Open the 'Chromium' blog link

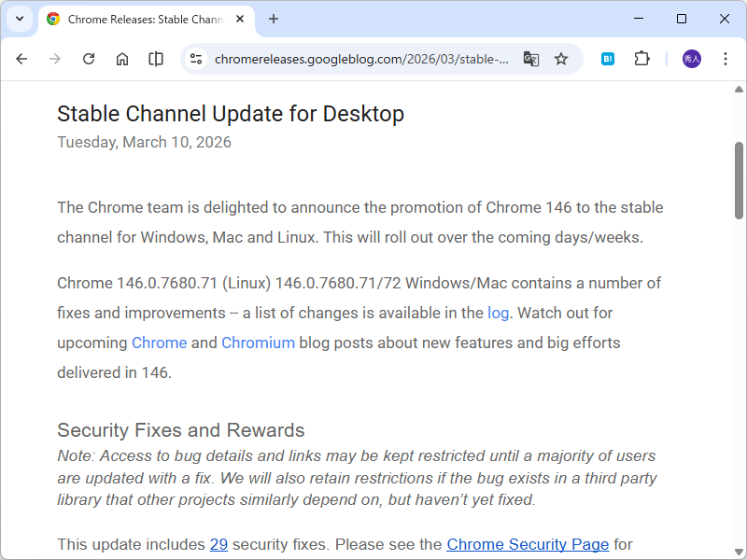(x=258, y=343)
